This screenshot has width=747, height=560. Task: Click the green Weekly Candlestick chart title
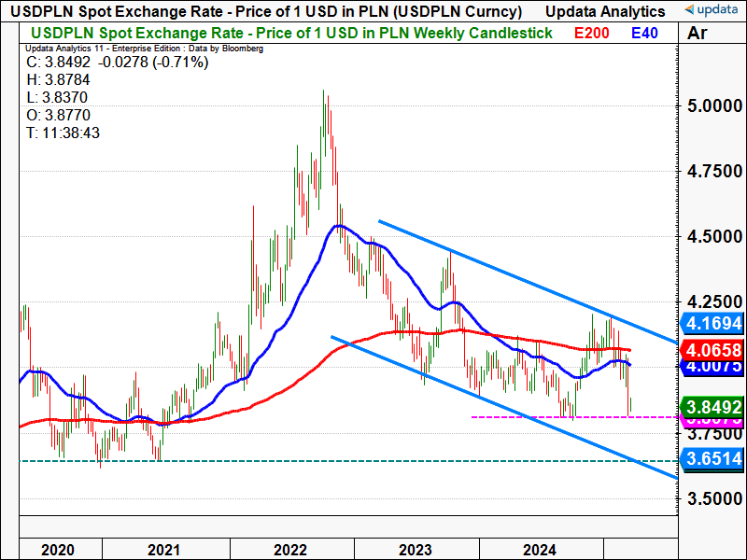[291, 33]
